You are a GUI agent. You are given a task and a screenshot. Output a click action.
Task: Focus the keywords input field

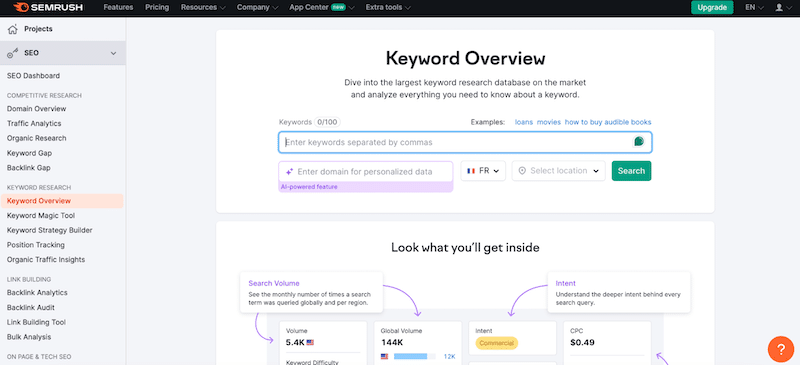point(465,142)
